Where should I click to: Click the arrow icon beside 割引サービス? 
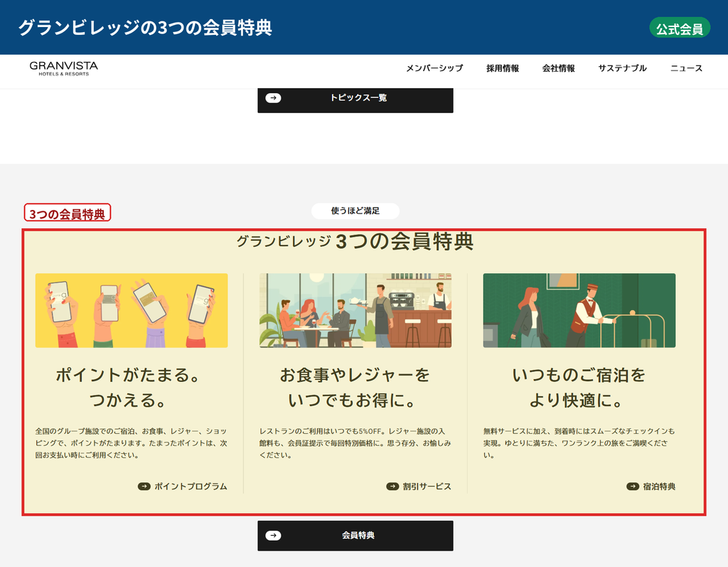tap(392, 487)
